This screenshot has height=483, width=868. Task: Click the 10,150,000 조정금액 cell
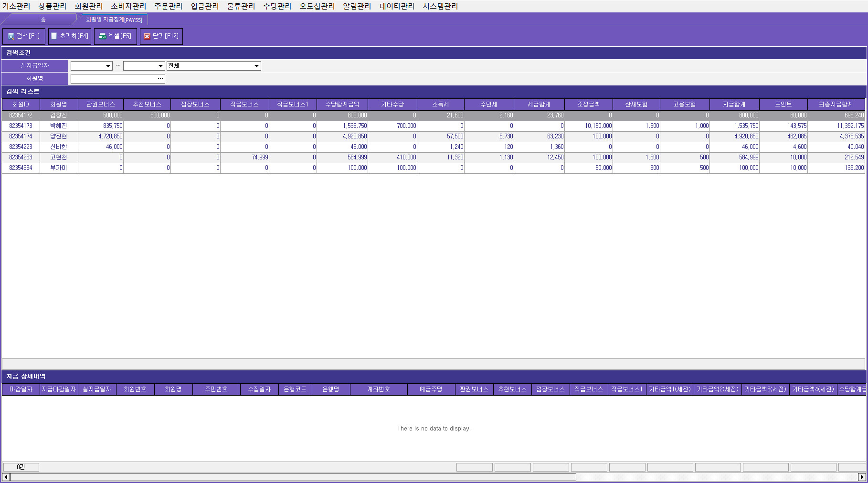click(x=589, y=126)
